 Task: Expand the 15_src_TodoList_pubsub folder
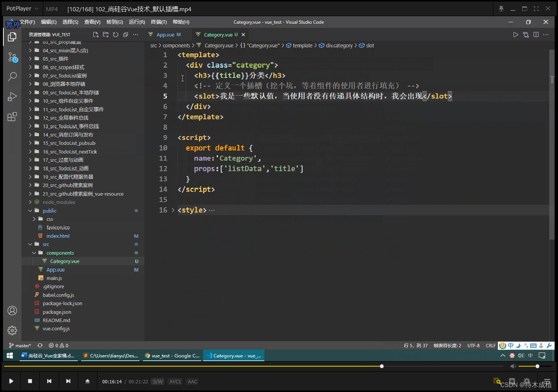coord(30,143)
